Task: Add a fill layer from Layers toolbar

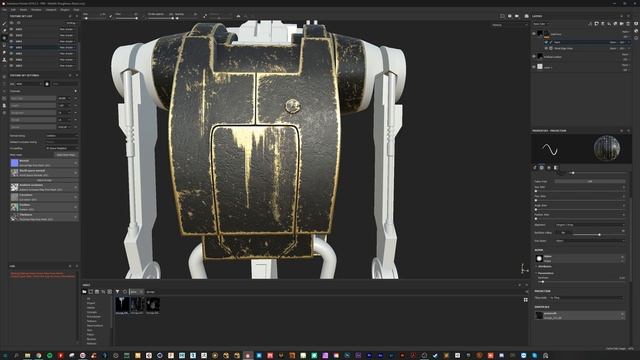Action: pyautogui.click(x=609, y=24)
